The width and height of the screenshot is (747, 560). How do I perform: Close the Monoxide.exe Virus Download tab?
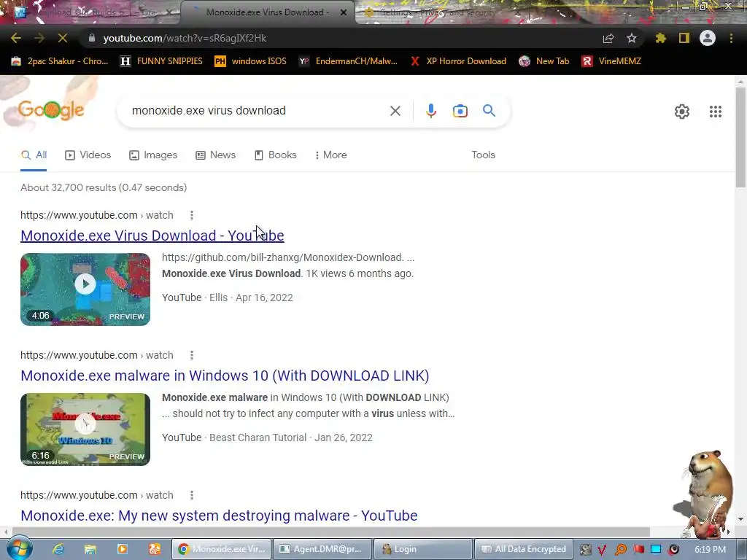(x=344, y=12)
